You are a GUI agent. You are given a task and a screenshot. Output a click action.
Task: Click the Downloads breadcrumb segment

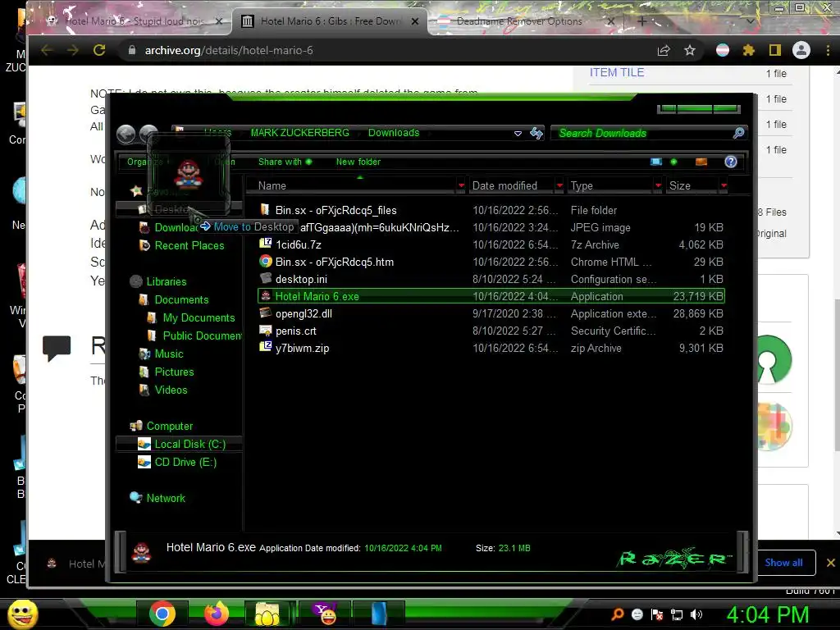pos(394,133)
